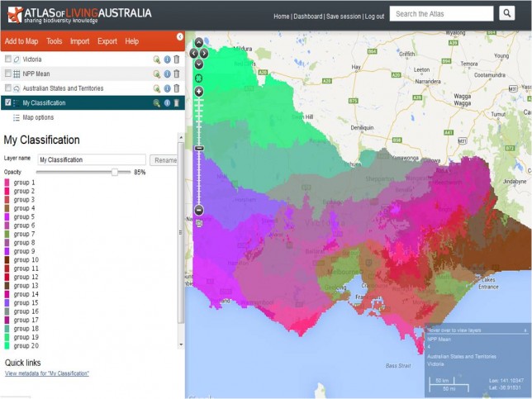The width and height of the screenshot is (532, 399).
Task: Open the Add to Map menu
Action: pyautogui.click(x=21, y=41)
